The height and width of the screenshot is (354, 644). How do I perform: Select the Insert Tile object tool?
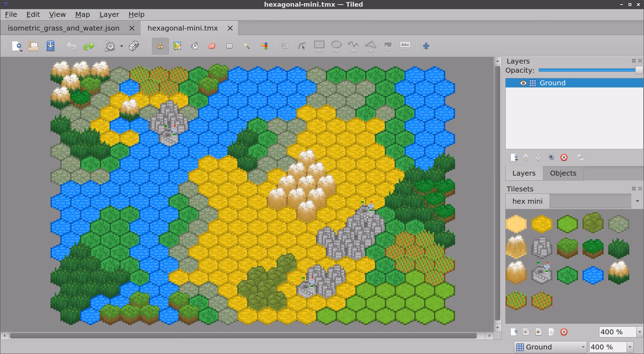tap(388, 45)
